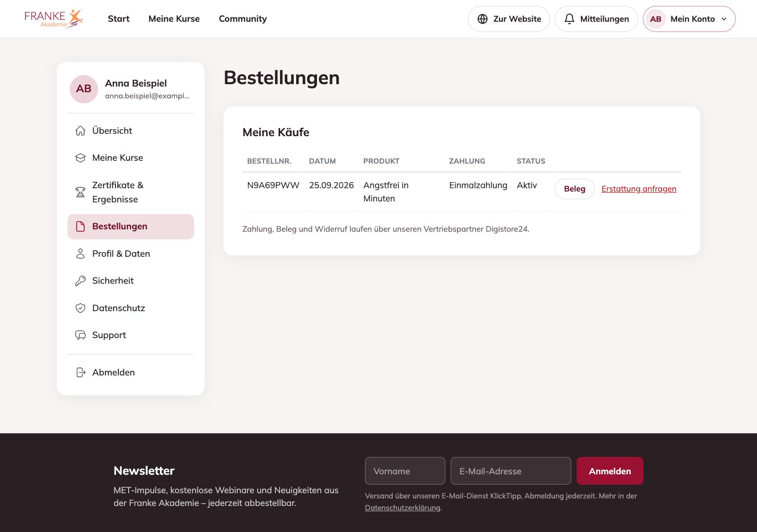Open the Community top menu item
The height and width of the screenshot is (532, 757).
click(243, 19)
